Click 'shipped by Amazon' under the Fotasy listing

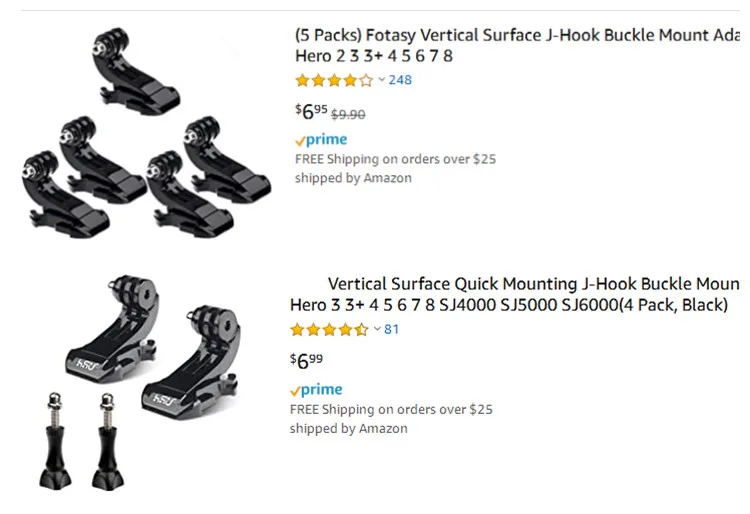pyautogui.click(x=353, y=178)
